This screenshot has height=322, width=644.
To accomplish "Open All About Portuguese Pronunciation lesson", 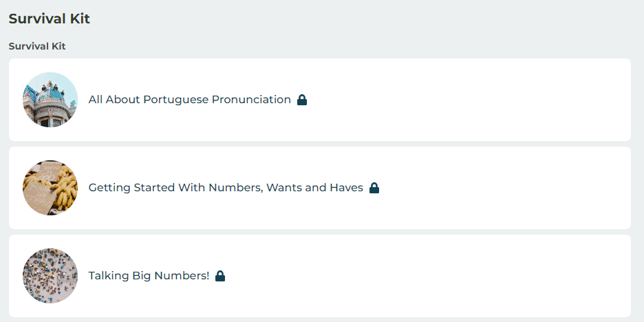I will 189,100.
